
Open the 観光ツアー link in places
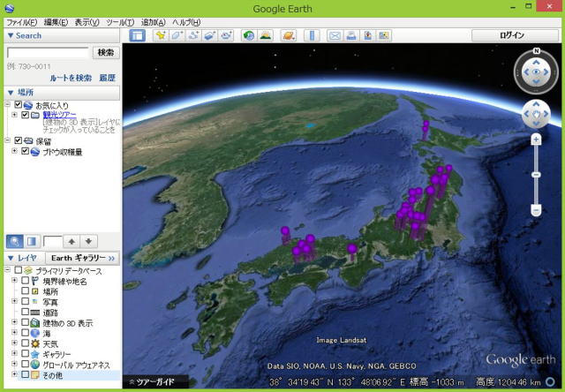[59, 115]
